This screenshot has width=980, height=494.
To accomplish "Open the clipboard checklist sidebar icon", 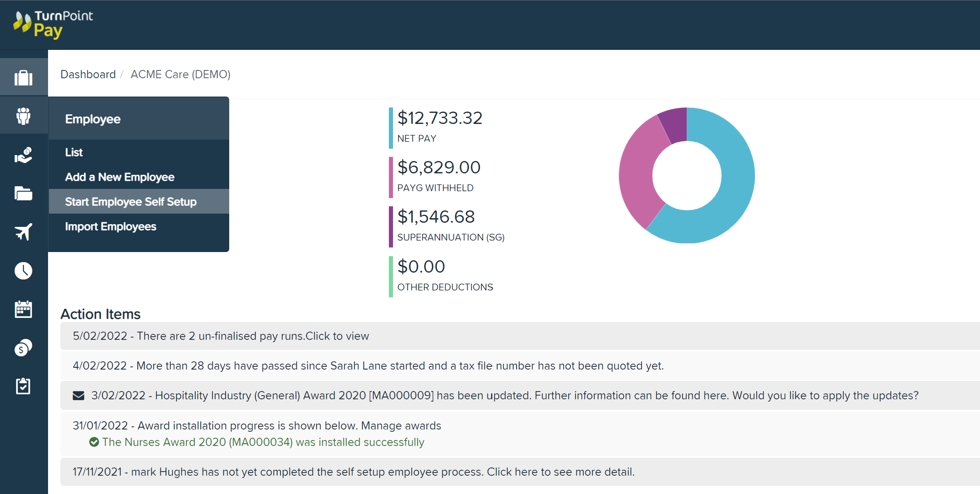I will coord(23,387).
